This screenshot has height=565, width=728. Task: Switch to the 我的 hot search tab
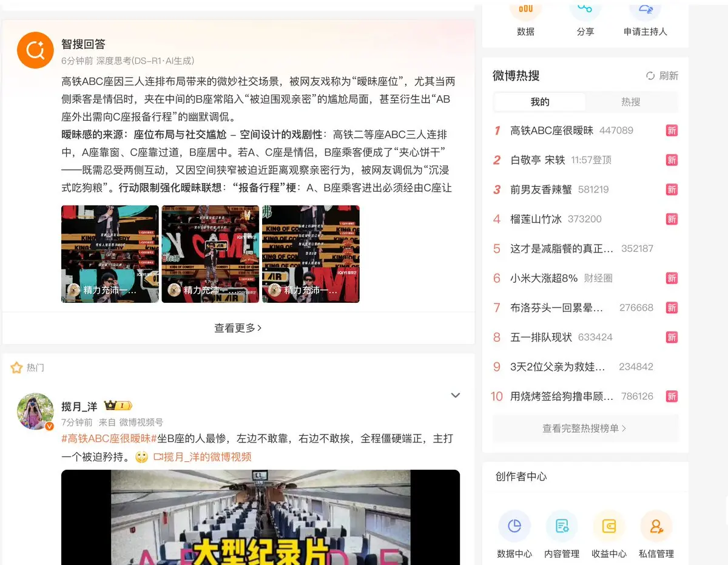click(540, 102)
